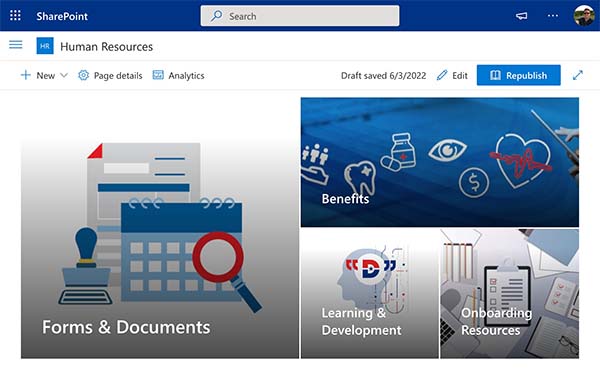This screenshot has width=600, height=377.
Task: Open the Human Resources site title
Action: 106,47
